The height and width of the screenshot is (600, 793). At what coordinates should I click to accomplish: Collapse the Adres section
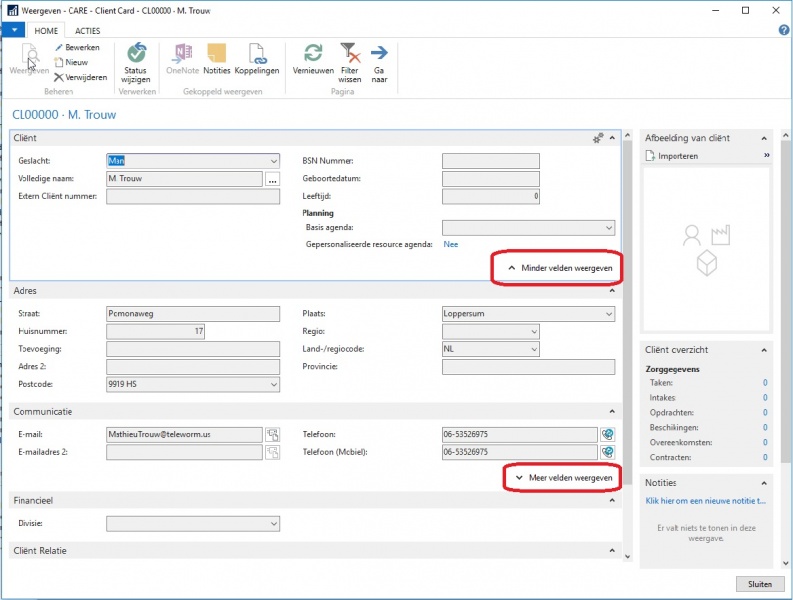[x=612, y=291]
